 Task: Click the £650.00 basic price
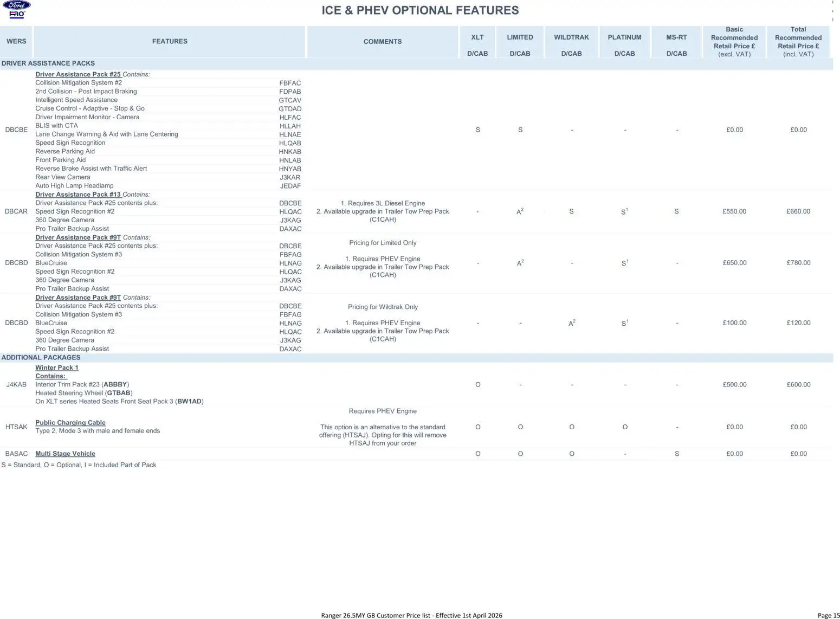(x=734, y=263)
